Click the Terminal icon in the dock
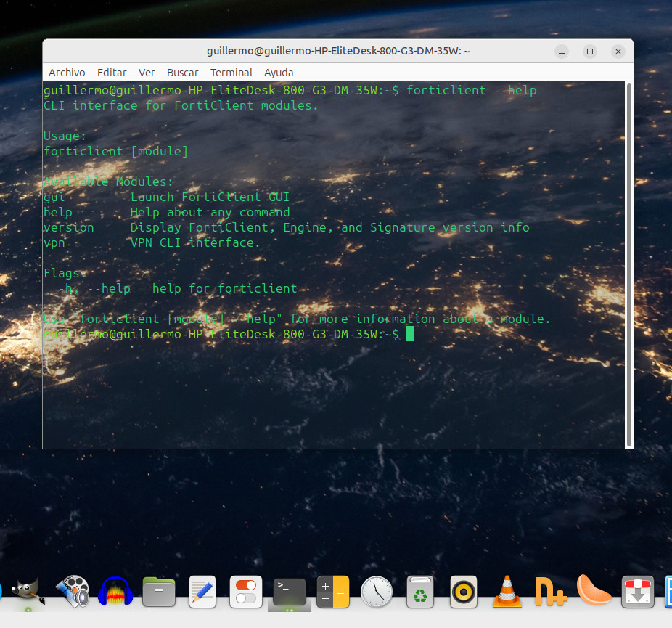This screenshot has height=628, width=672. click(x=290, y=592)
